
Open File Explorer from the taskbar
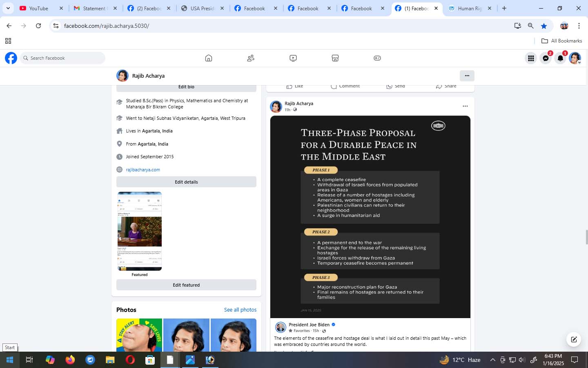point(110,360)
